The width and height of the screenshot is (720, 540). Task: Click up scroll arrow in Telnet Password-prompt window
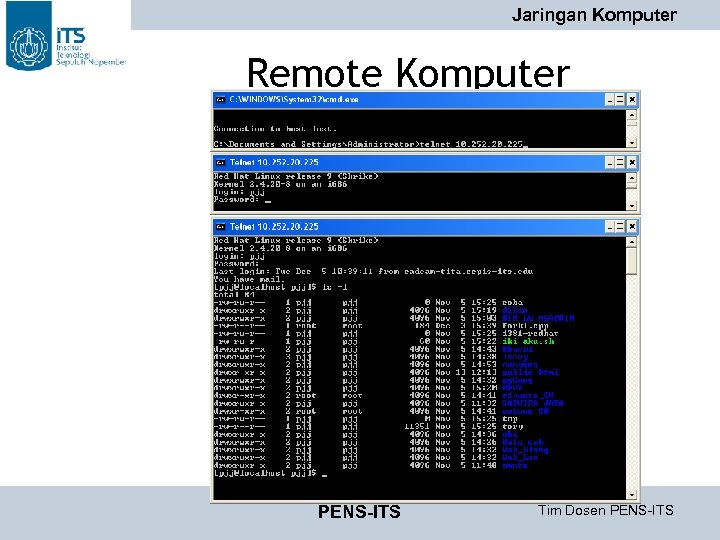[x=632, y=178]
